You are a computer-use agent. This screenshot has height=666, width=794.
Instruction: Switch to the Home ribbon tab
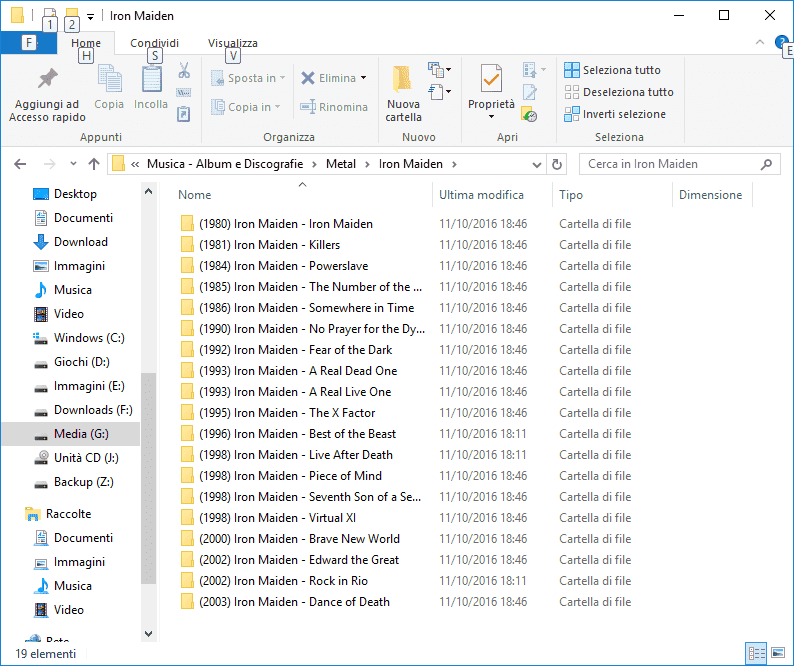click(x=86, y=44)
